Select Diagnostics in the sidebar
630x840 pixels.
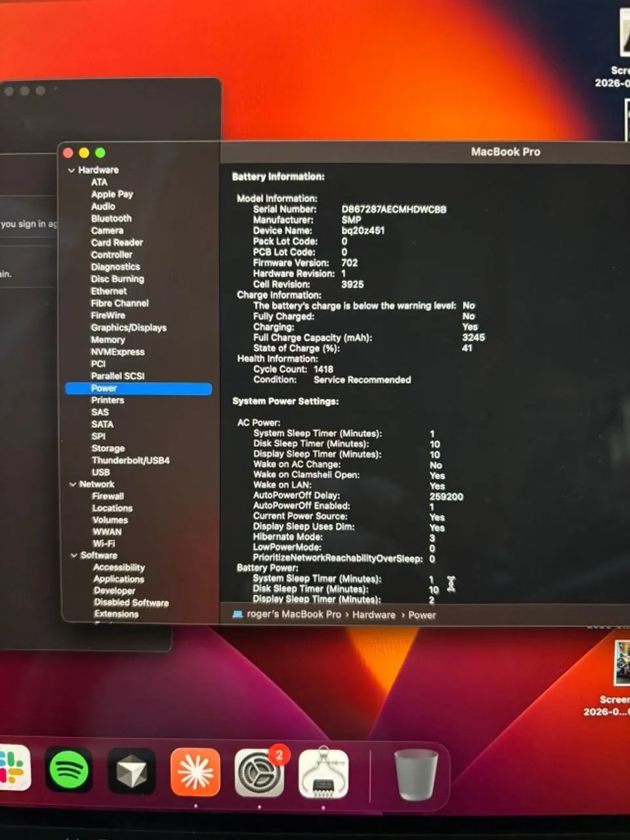115,266
